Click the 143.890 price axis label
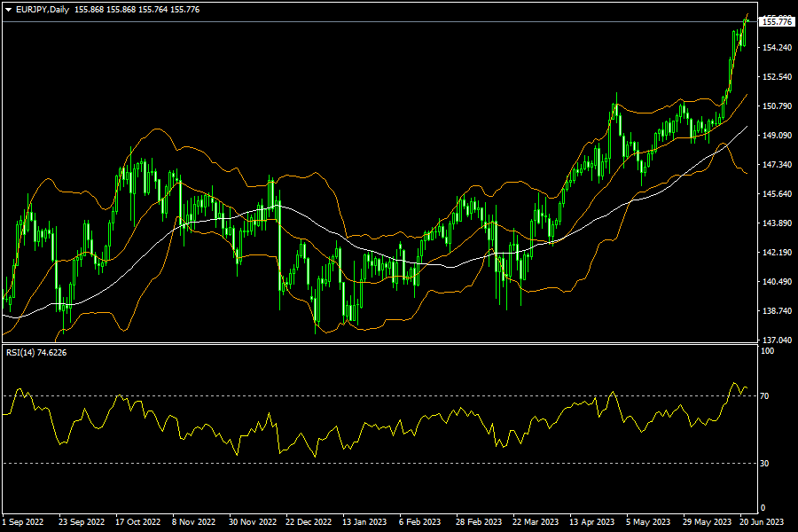Image resolution: width=798 pixels, height=532 pixels. pyautogui.click(x=777, y=223)
